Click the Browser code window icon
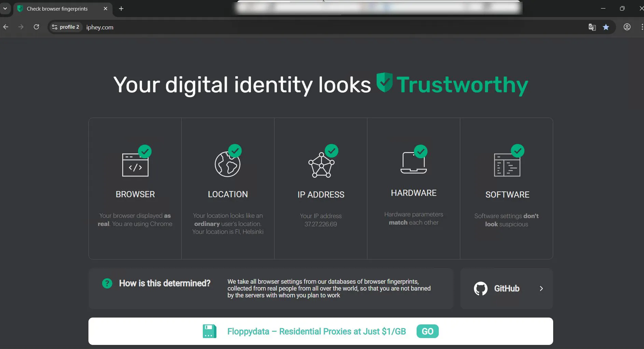Screen dimensions: 644x349 coord(135,165)
